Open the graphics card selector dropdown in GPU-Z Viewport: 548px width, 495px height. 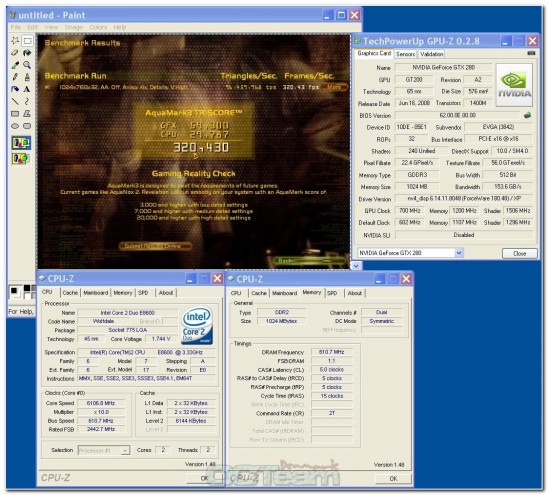coord(459,252)
